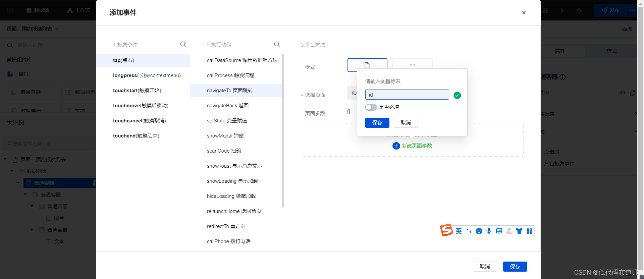Image resolution: width=644 pixels, height=279 pixels.
Task: Click 发布 publish button in background
Action: 610,10
